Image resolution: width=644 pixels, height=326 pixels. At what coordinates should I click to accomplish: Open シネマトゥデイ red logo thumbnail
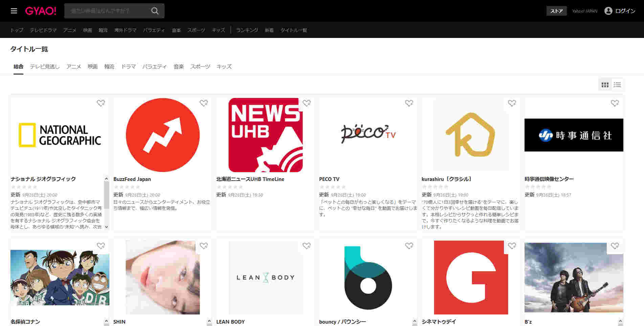click(x=471, y=278)
